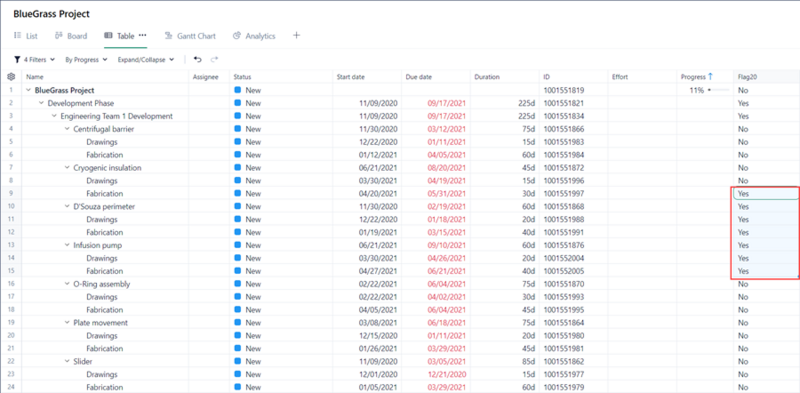This screenshot has height=393, width=800.
Task: Add a new view with plus icon
Action: (x=296, y=36)
